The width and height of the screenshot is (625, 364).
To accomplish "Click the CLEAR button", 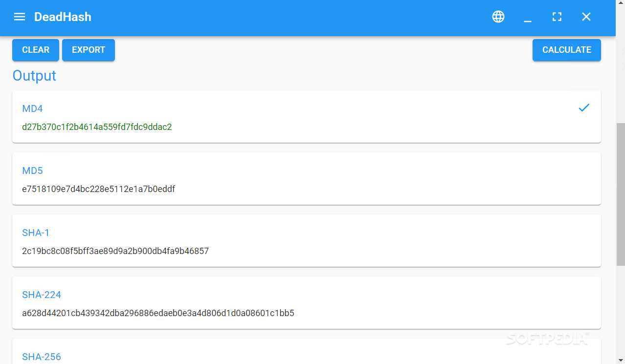I will click(x=36, y=50).
